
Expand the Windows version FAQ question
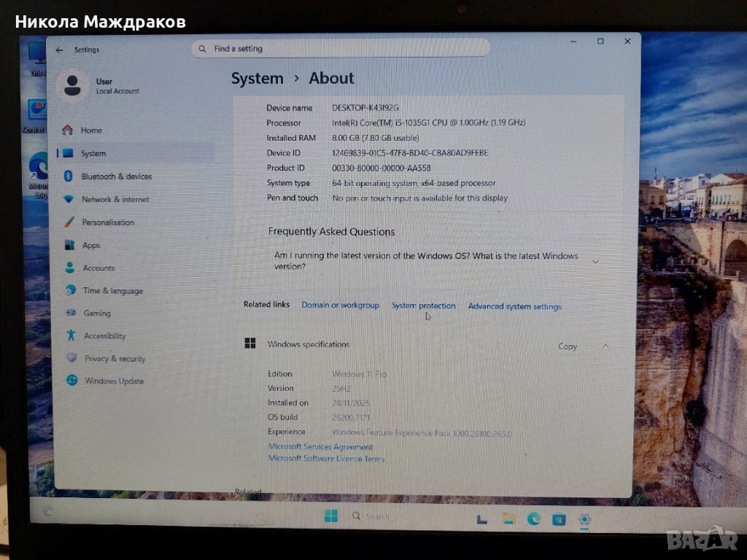(x=595, y=261)
